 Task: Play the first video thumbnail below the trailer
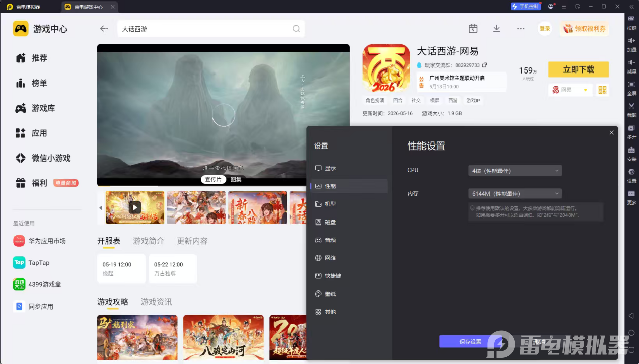click(x=135, y=207)
